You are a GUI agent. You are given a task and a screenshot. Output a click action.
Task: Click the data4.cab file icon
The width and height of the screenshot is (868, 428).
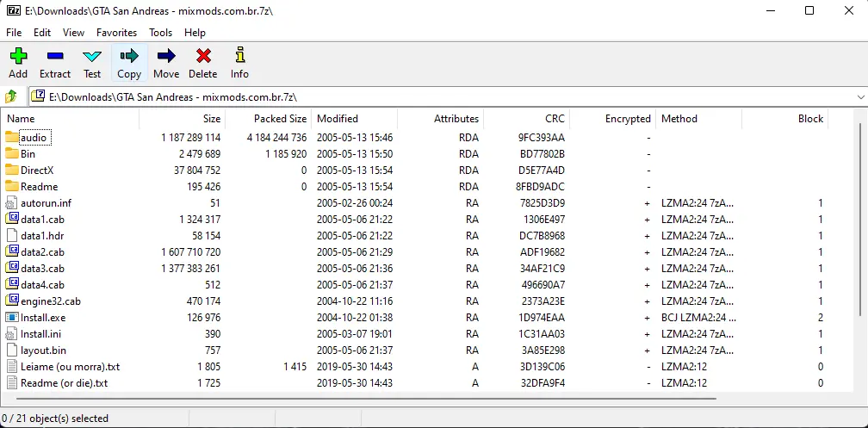pyautogui.click(x=12, y=284)
